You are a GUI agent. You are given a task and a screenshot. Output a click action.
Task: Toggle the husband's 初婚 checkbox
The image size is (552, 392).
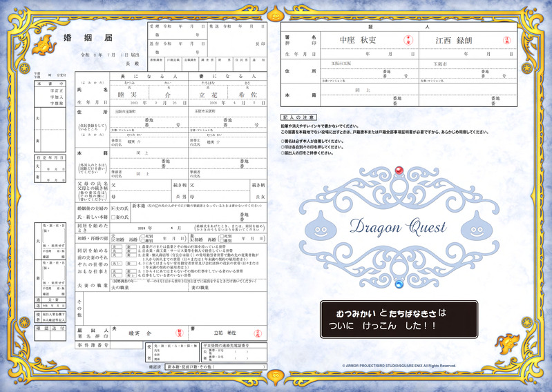(113, 239)
